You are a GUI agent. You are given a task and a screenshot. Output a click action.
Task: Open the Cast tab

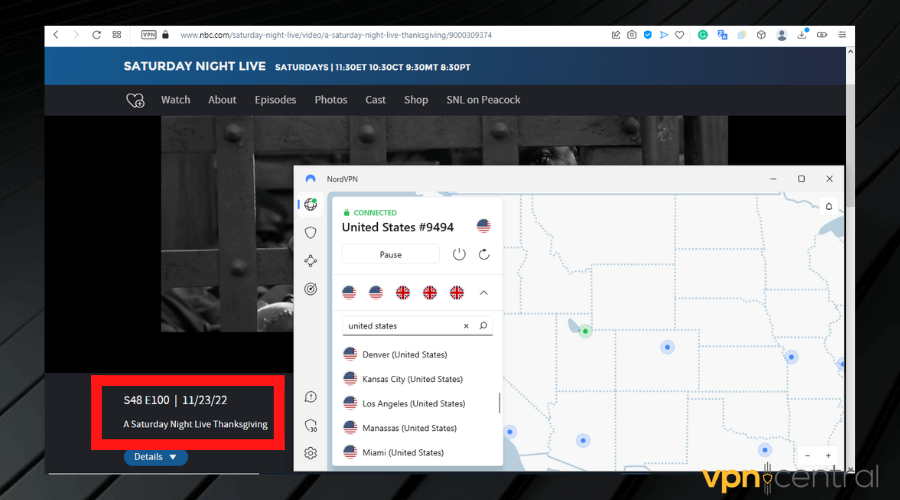coord(375,100)
